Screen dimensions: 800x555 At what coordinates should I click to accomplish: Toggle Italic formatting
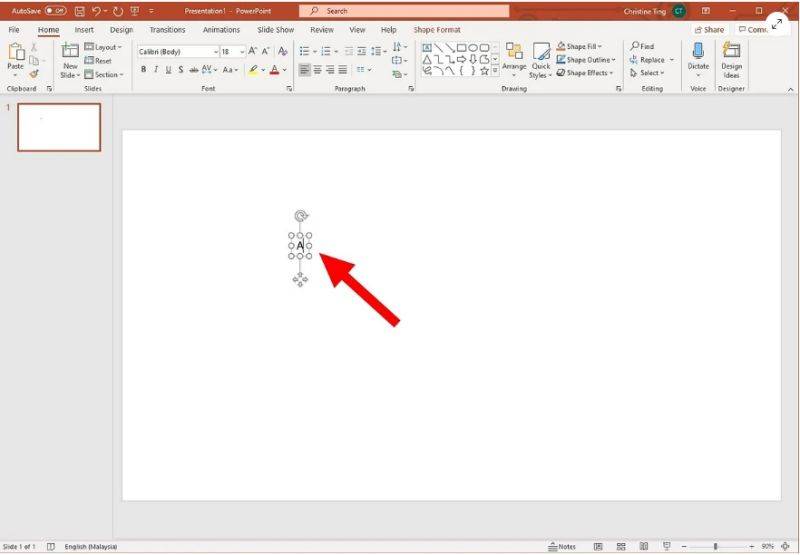(156, 69)
